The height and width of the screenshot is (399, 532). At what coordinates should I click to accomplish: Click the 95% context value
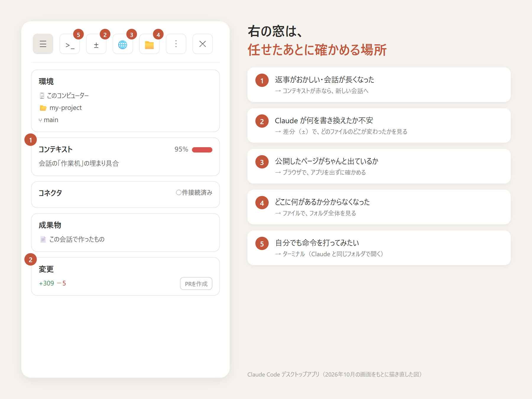coord(181,149)
